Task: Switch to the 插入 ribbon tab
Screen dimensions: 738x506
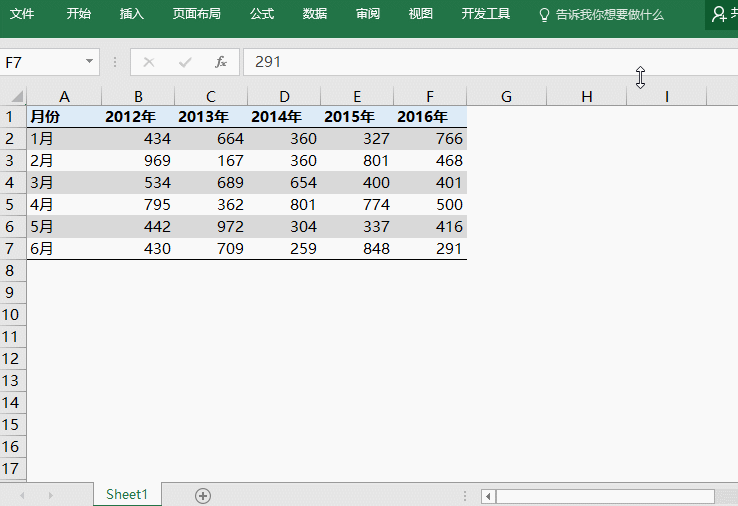Action: (131, 14)
